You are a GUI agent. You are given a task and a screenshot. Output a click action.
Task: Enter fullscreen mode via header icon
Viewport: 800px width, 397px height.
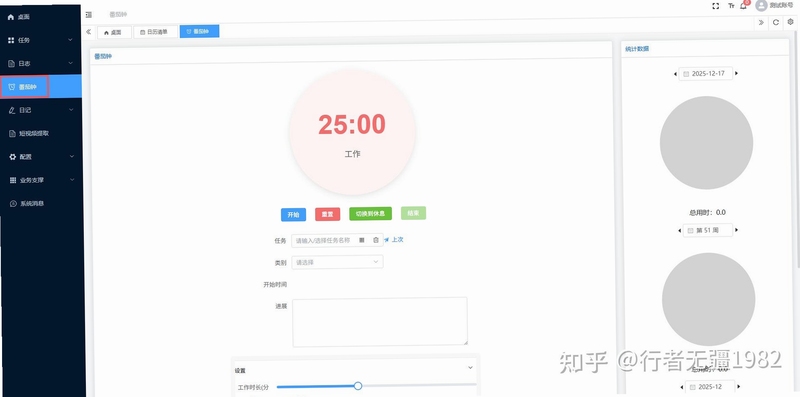pyautogui.click(x=715, y=6)
